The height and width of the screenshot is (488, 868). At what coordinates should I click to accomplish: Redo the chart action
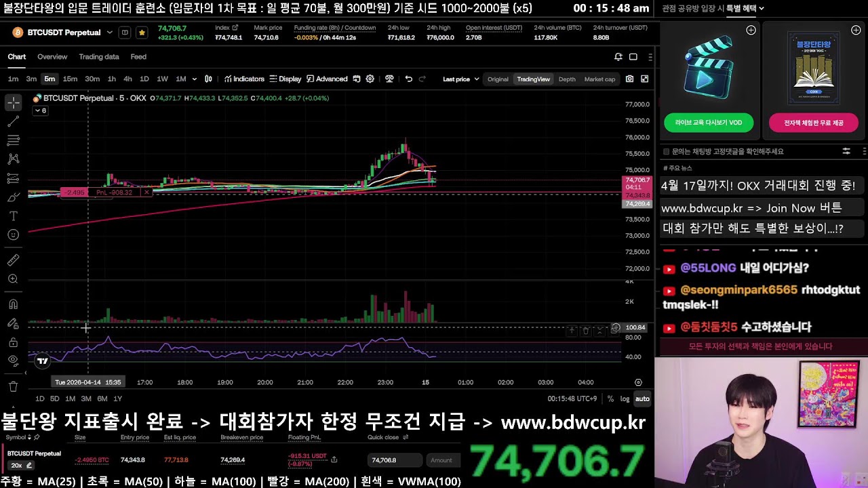pyautogui.click(x=422, y=79)
